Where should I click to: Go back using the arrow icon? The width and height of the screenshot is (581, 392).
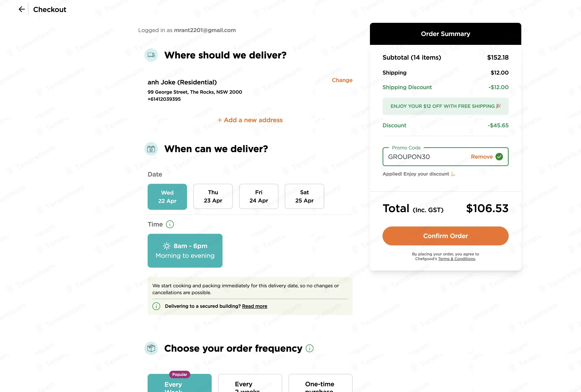[x=22, y=9]
